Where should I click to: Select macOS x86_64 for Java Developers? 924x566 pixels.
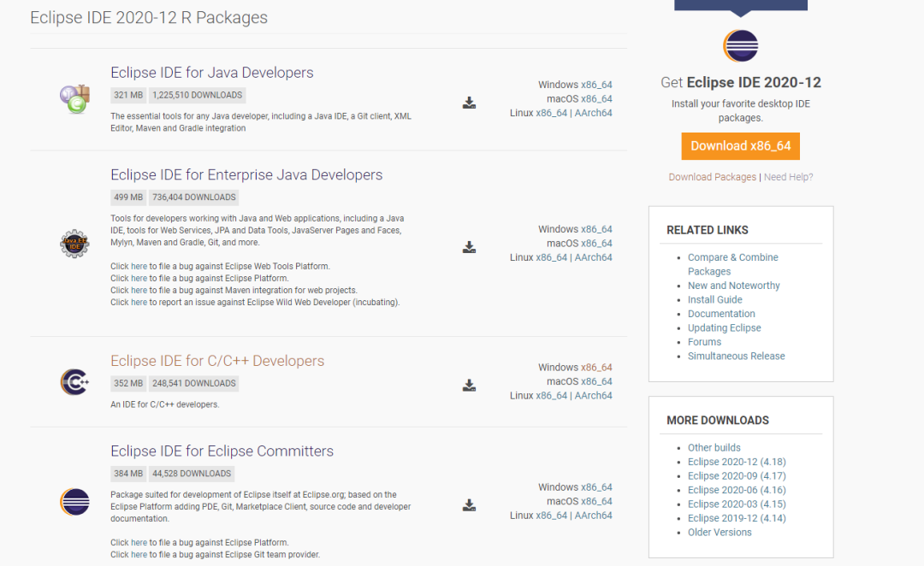596,99
